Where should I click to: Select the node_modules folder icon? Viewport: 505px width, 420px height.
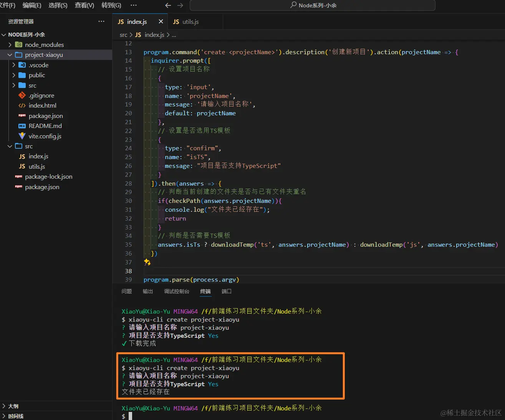coord(18,45)
